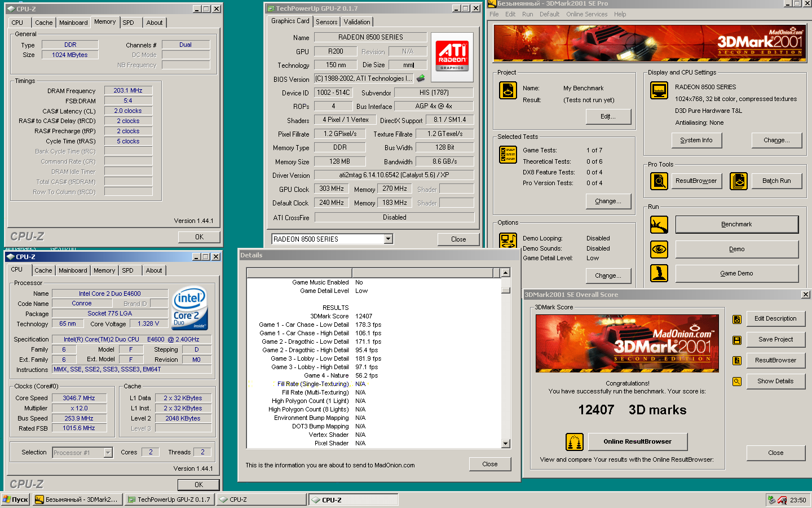The height and width of the screenshot is (508, 812).
Task: Click the Demo eye icon in Run group
Action: 659,249
